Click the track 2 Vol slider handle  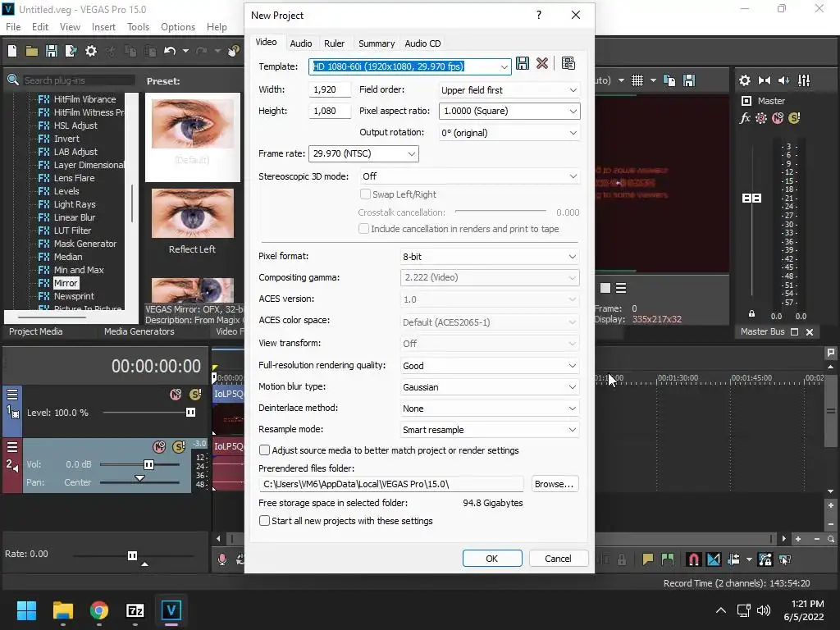pyautogui.click(x=149, y=464)
